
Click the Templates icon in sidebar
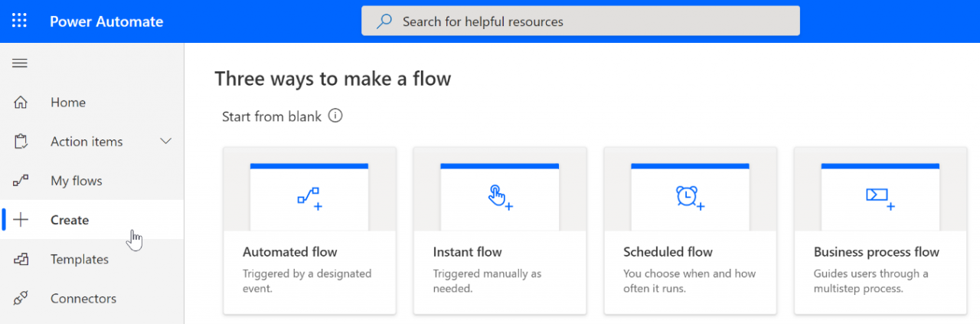[21, 260]
